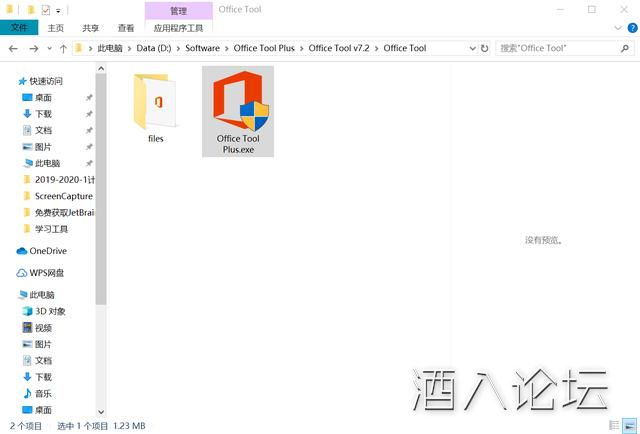640x434 pixels.
Task: Expand the address bar history dropdown
Action: [x=472, y=49]
